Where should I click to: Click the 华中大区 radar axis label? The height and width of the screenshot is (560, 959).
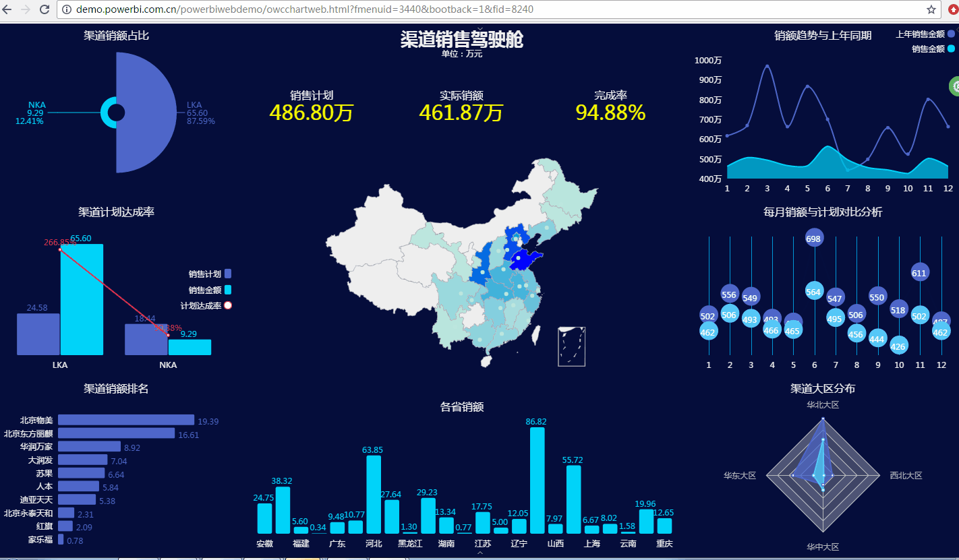pyautogui.click(x=823, y=547)
